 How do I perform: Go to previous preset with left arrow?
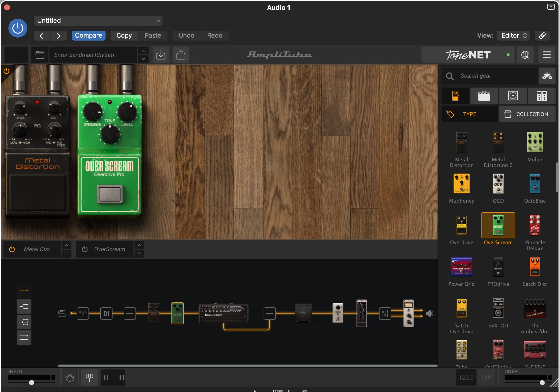pos(42,36)
